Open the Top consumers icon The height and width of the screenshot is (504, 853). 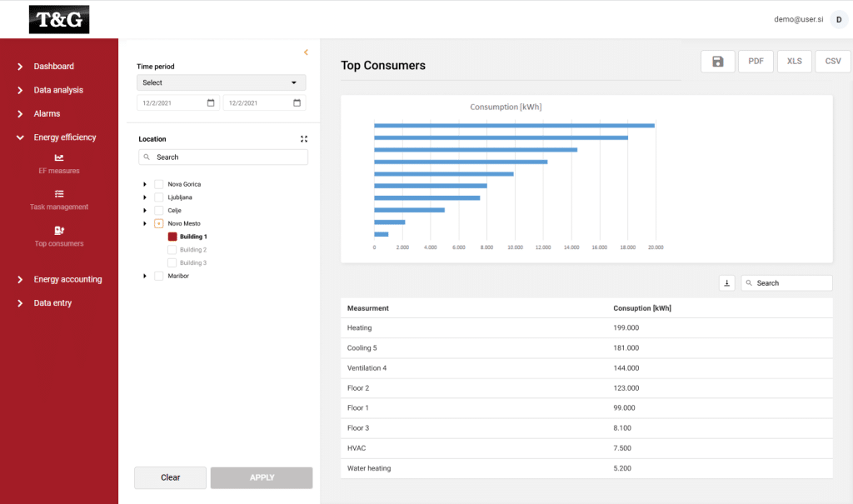click(x=59, y=231)
